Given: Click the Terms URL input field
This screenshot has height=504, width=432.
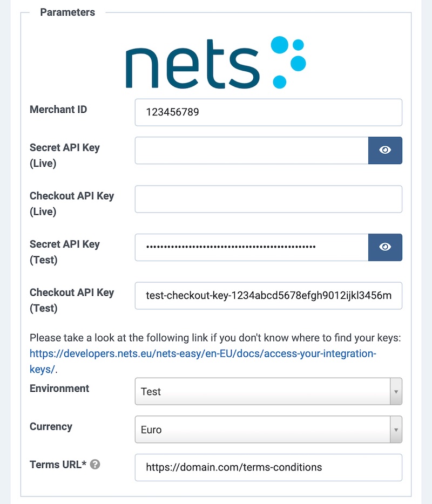Looking at the screenshot, I should [x=268, y=467].
